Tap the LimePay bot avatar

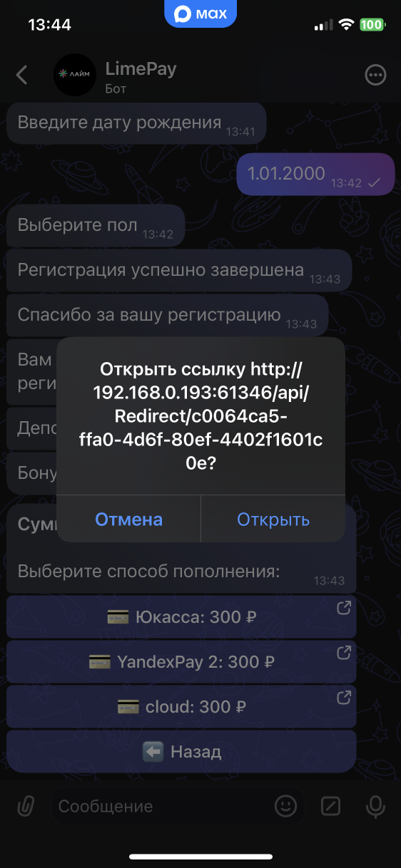(x=74, y=75)
